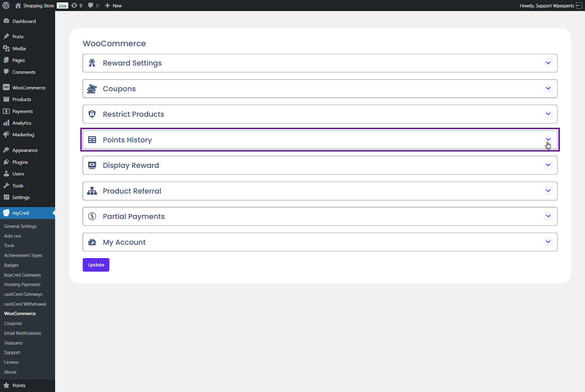Click the Coupons ticket icon
585x392 pixels.
point(92,89)
